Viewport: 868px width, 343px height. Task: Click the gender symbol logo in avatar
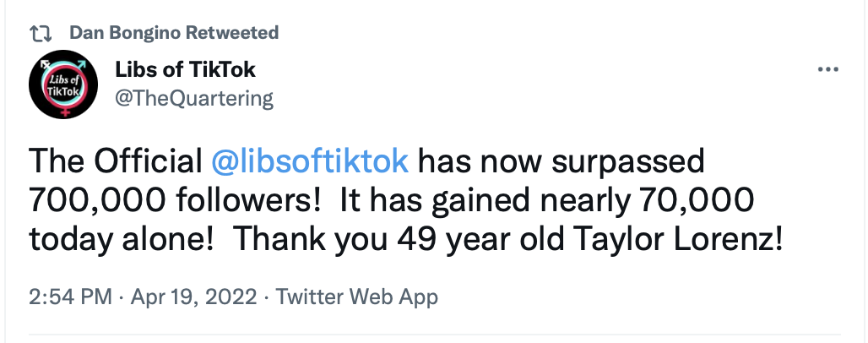click(63, 84)
